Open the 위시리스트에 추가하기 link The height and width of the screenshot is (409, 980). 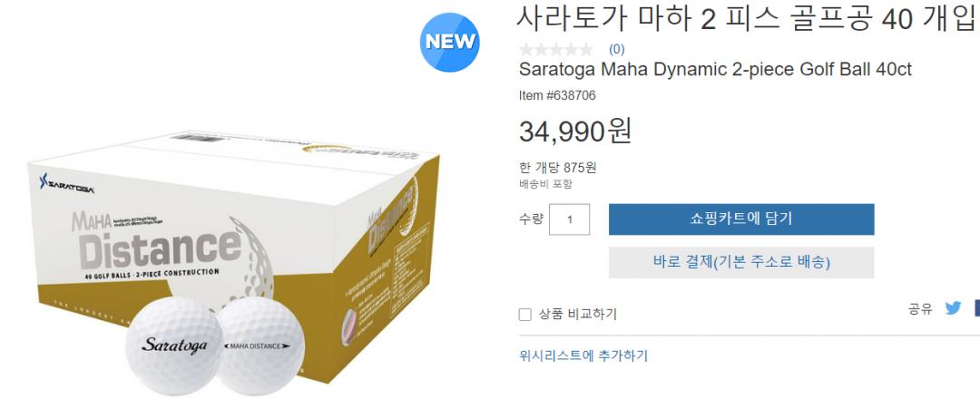point(583,355)
